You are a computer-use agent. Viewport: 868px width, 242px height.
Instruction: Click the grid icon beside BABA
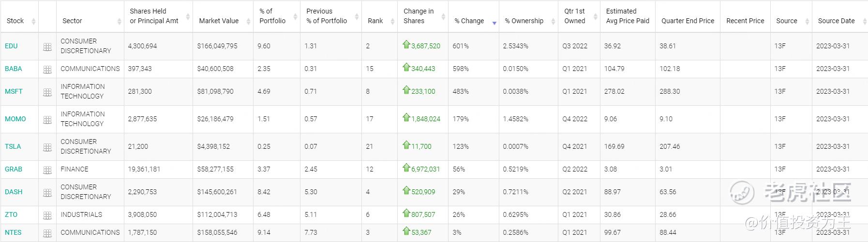coord(47,70)
